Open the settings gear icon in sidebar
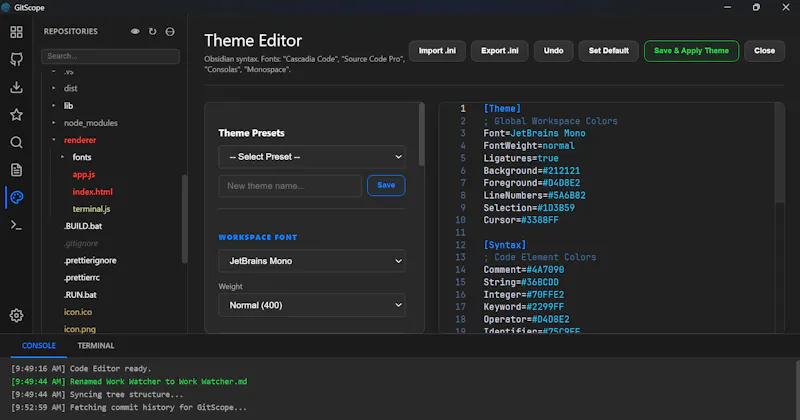 click(x=16, y=315)
